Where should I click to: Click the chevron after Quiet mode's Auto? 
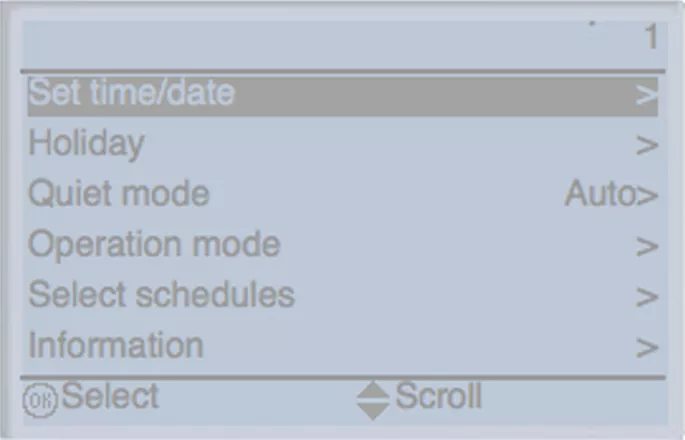click(648, 196)
